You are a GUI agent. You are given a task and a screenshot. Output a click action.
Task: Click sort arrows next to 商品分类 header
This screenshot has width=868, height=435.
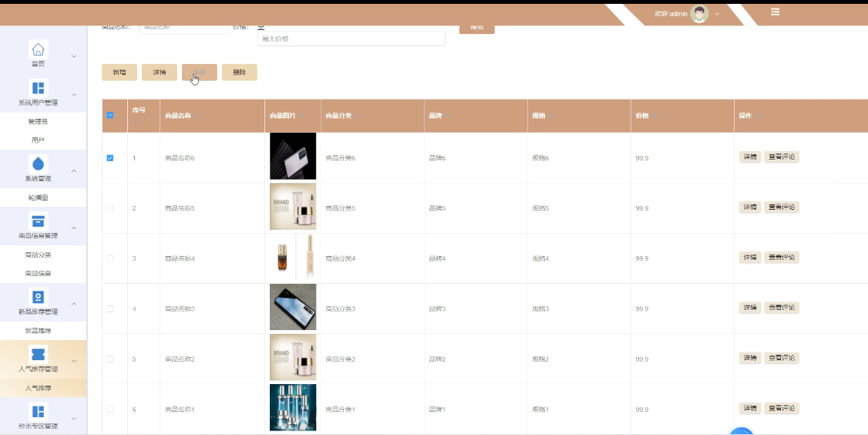357,116
